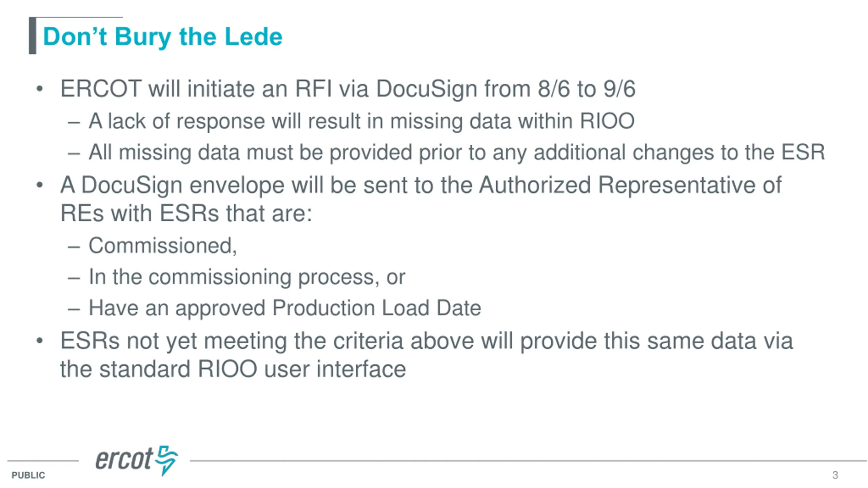Click the slide page number 3
This screenshot has width=868, height=488.
pyautogui.click(x=835, y=475)
